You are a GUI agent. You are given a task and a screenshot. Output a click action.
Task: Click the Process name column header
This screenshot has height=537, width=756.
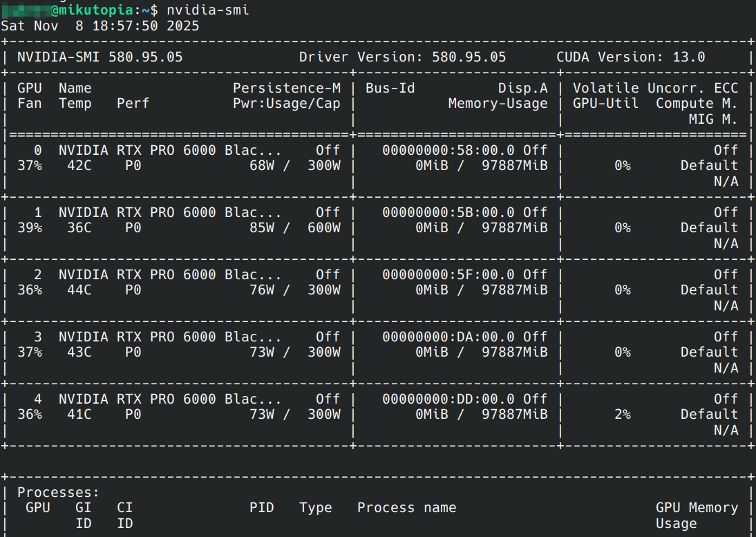(406, 508)
